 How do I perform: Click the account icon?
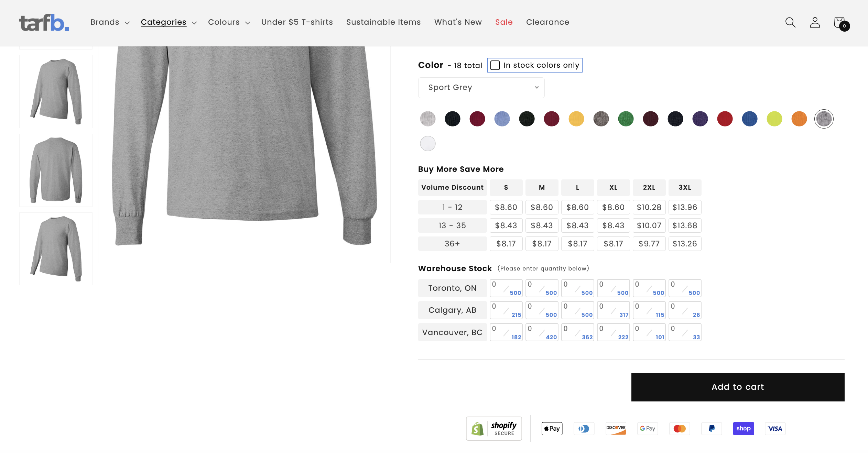click(814, 22)
